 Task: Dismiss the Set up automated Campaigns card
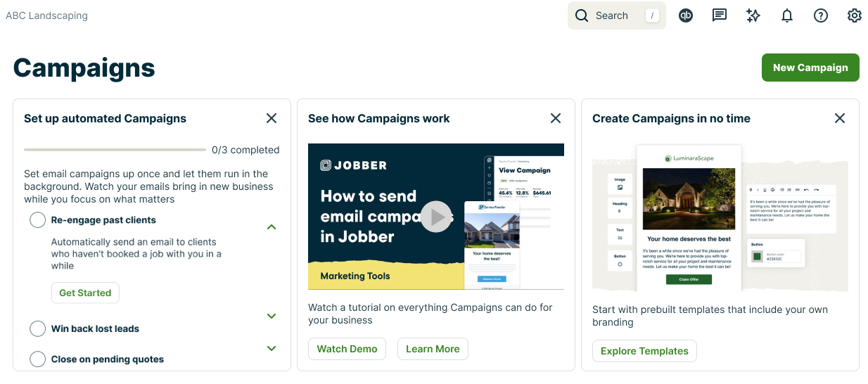tap(272, 118)
